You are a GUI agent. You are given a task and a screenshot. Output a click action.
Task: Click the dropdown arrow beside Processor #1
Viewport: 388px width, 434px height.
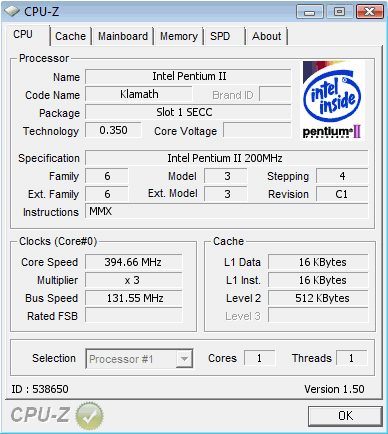point(184,359)
